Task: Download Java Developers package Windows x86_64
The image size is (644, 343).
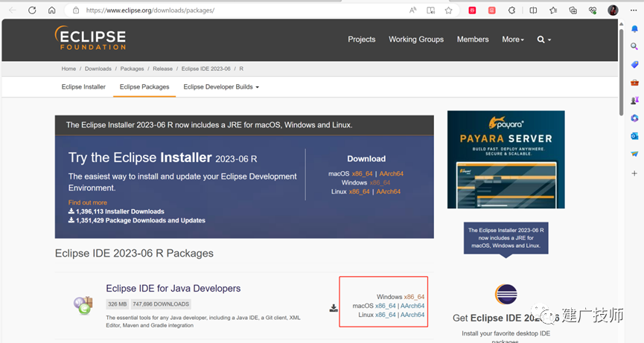Action: coord(414,297)
